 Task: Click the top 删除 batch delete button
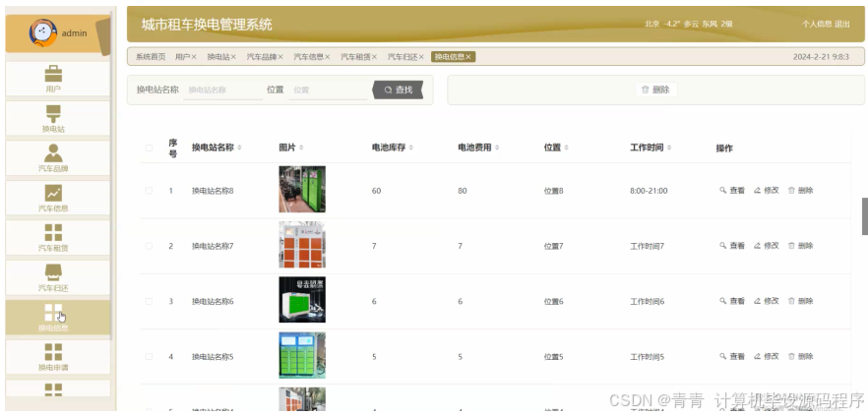(x=656, y=89)
